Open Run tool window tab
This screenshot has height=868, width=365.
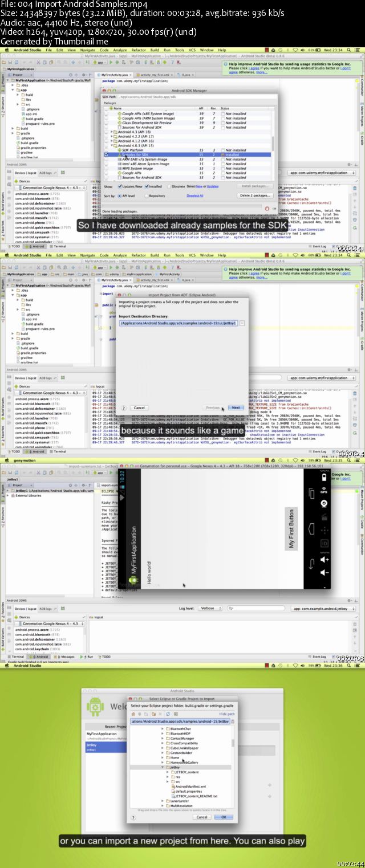(88, 657)
